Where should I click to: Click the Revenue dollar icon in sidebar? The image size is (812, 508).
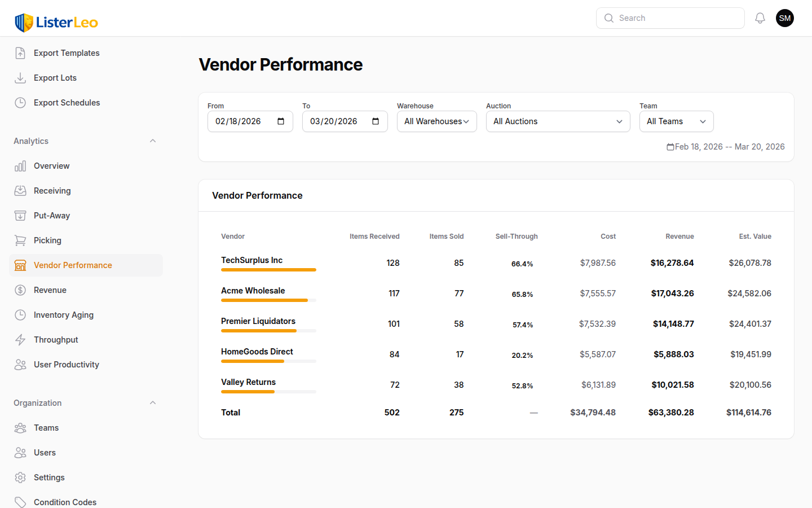[x=20, y=290]
